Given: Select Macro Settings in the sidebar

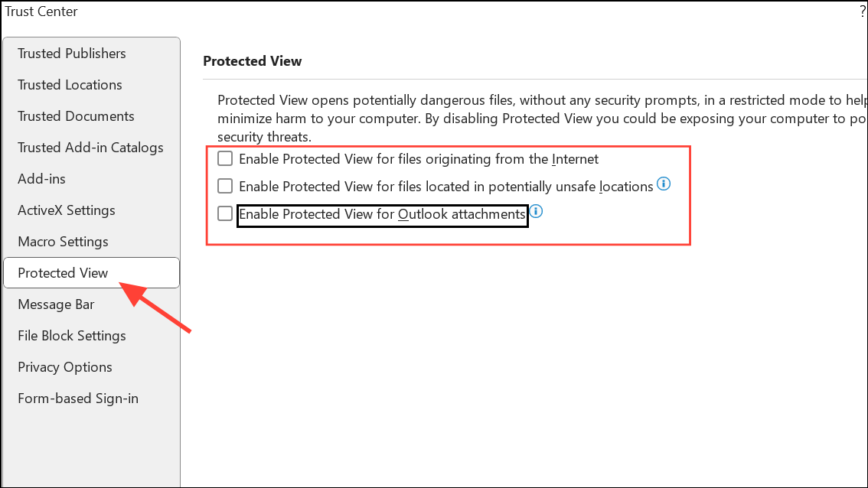Looking at the screenshot, I should click(x=63, y=241).
